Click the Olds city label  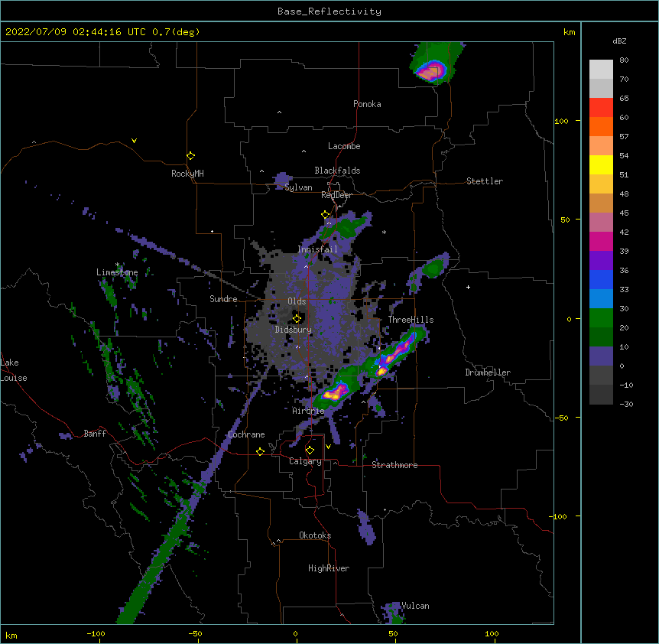coord(297,301)
